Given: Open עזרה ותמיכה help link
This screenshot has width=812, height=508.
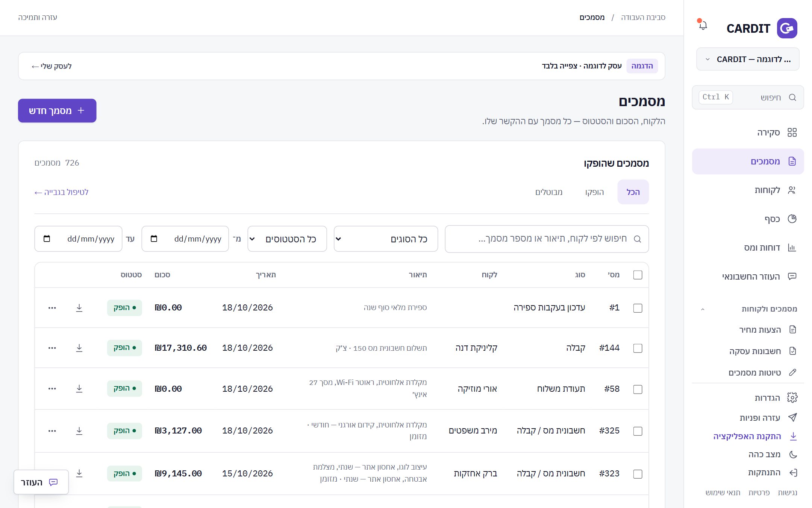Looking at the screenshot, I should (x=38, y=17).
